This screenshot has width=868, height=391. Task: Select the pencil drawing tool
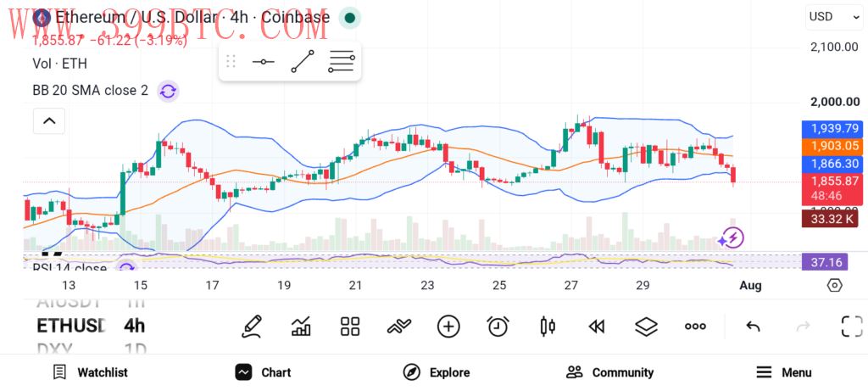click(251, 327)
